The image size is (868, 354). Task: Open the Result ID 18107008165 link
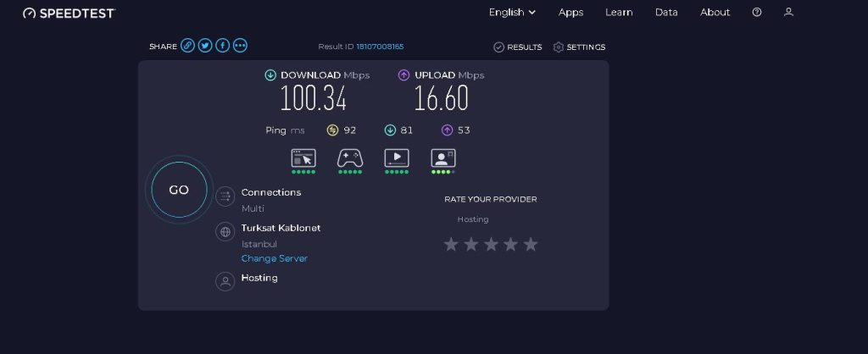(x=380, y=47)
